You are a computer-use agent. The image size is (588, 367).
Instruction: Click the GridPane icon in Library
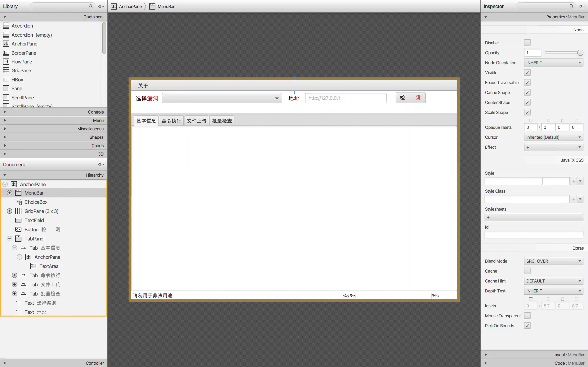click(6, 70)
